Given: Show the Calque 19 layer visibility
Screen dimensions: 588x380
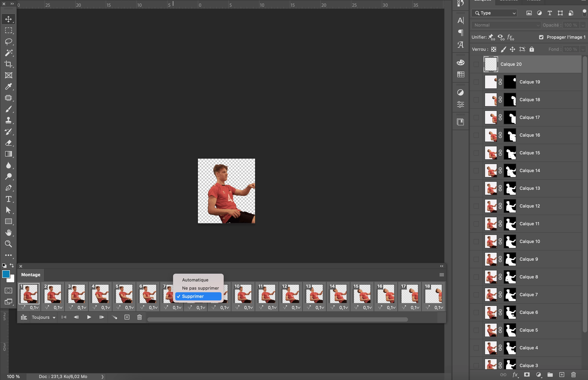Looking at the screenshot, I should (x=476, y=82).
